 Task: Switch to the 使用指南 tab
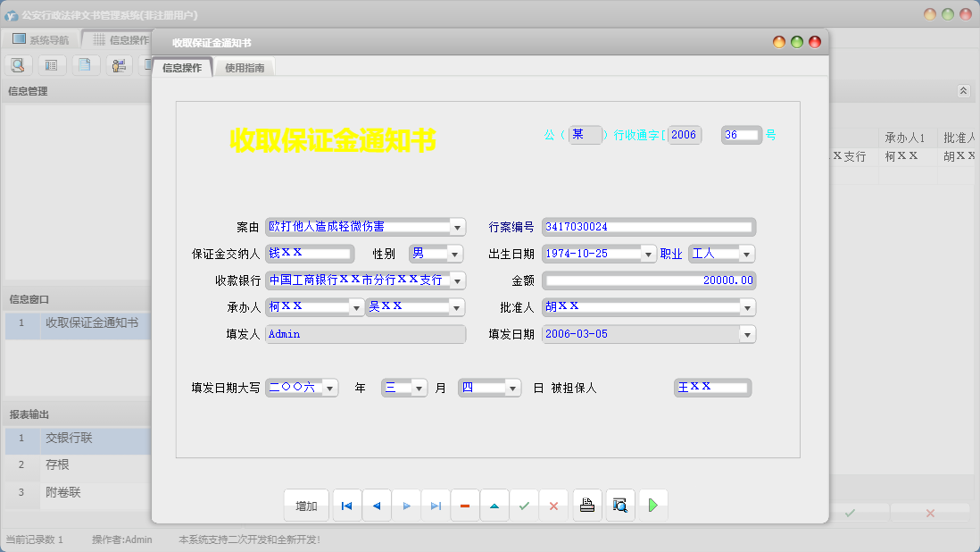pyautogui.click(x=245, y=68)
